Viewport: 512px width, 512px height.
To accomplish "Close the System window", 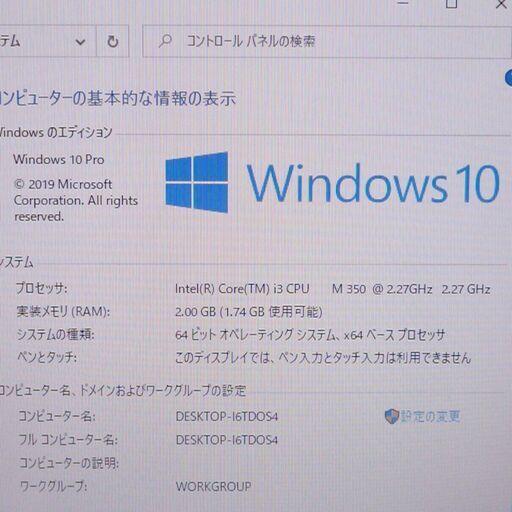I will pos(501,4).
